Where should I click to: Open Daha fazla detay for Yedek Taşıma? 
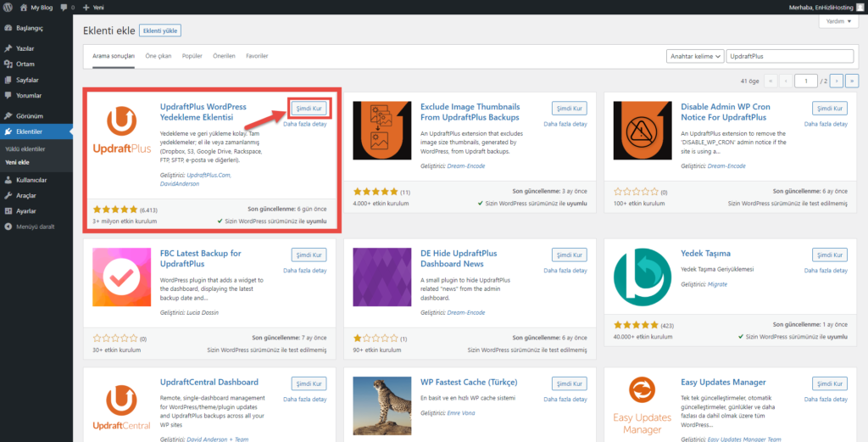click(x=826, y=271)
